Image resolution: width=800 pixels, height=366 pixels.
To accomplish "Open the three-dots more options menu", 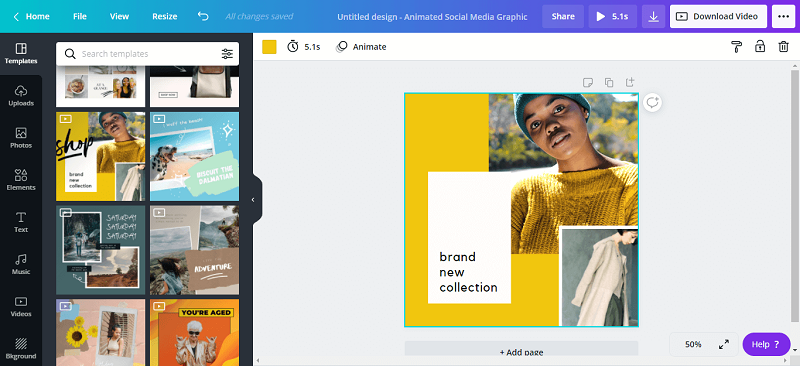I will point(783,16).
